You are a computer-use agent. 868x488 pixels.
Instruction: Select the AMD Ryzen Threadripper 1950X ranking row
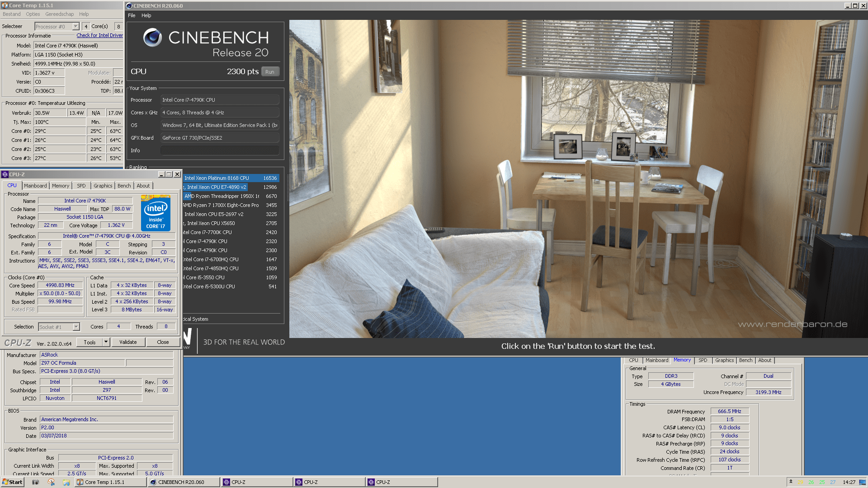[x=231, y=196]
